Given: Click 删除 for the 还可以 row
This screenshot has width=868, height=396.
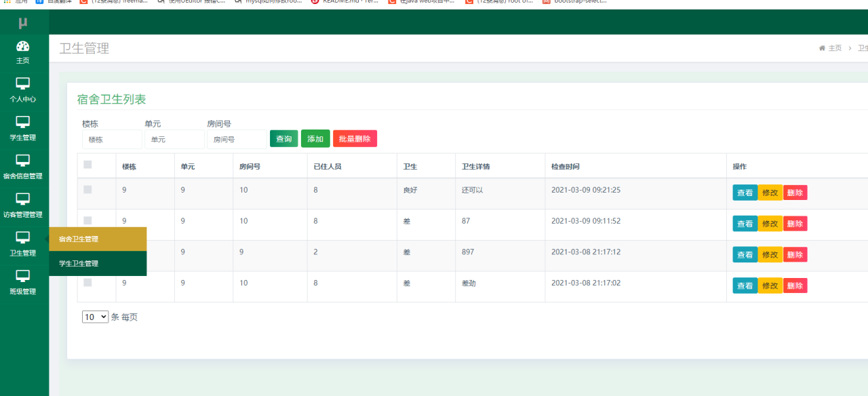Looking at the screenshot, I should (795, 193).
